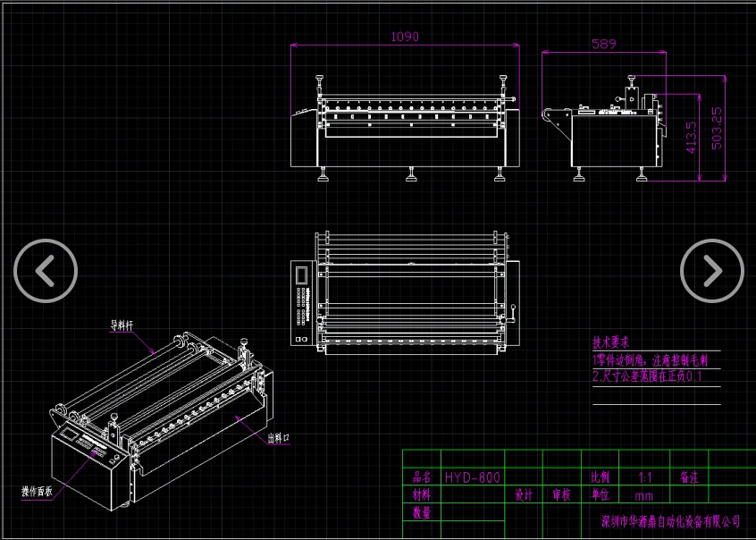The height and width of the screenshot is (540, 756).
Task: Select the 413.5 vertical dimension text
Action: point(690,139)
